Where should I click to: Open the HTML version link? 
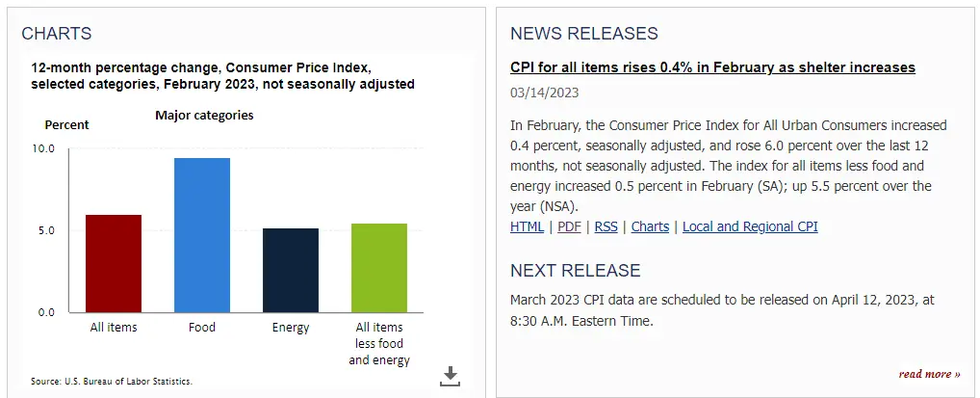pyautogui.click(x=527, y=227)
